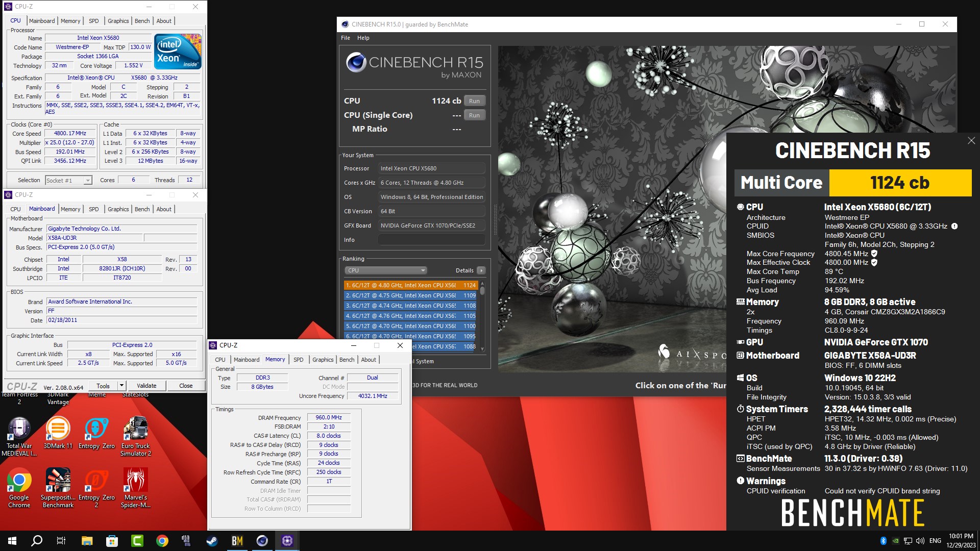
Task: Open the Entropy Zero desktop shortcut
Action: point(96,434)
